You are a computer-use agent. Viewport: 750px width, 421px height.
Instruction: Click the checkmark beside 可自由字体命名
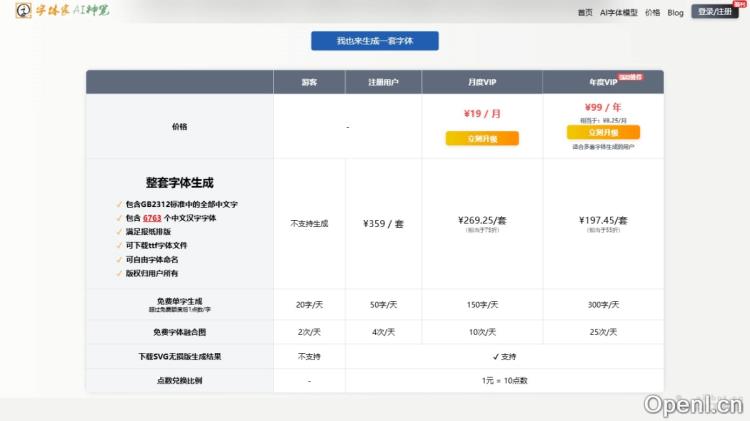(120, 259)
